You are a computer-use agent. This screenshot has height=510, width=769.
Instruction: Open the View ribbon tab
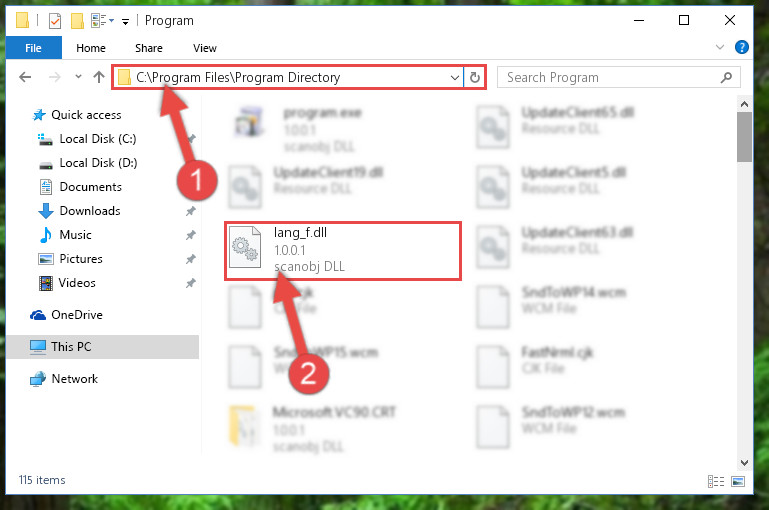(x=205, y=48)
